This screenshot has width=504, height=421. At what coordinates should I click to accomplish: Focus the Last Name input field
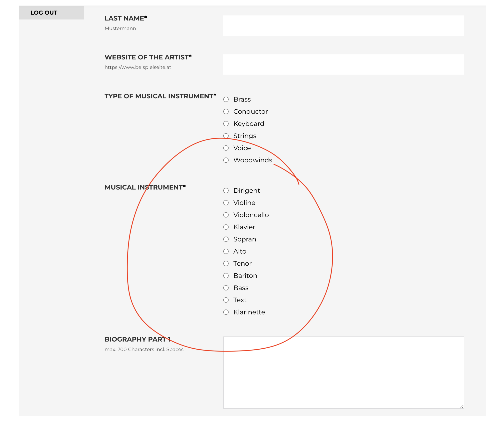tap(343, 26)
